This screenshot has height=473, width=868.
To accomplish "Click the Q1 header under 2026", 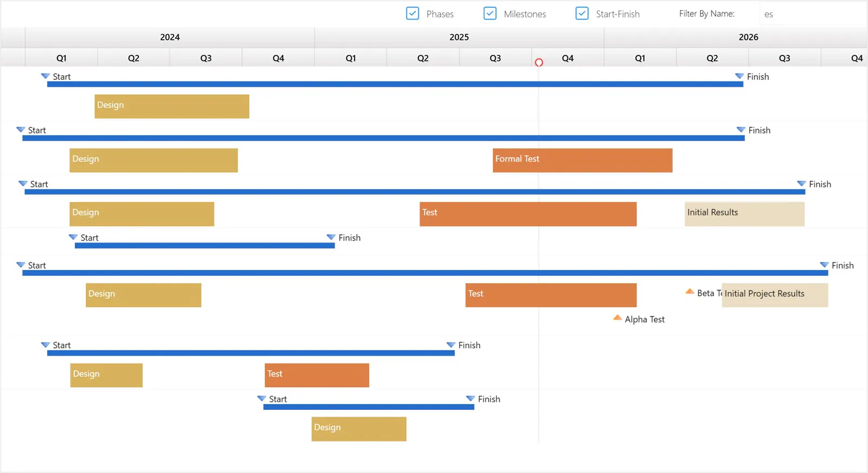I will [x=640, y=58].
